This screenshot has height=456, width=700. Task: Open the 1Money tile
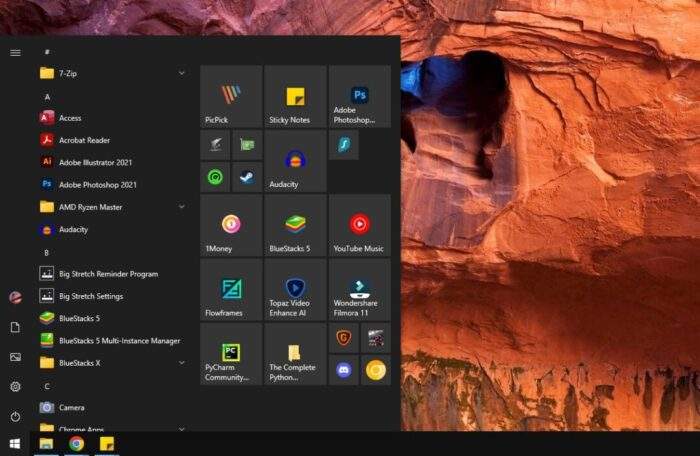[231, 226]
